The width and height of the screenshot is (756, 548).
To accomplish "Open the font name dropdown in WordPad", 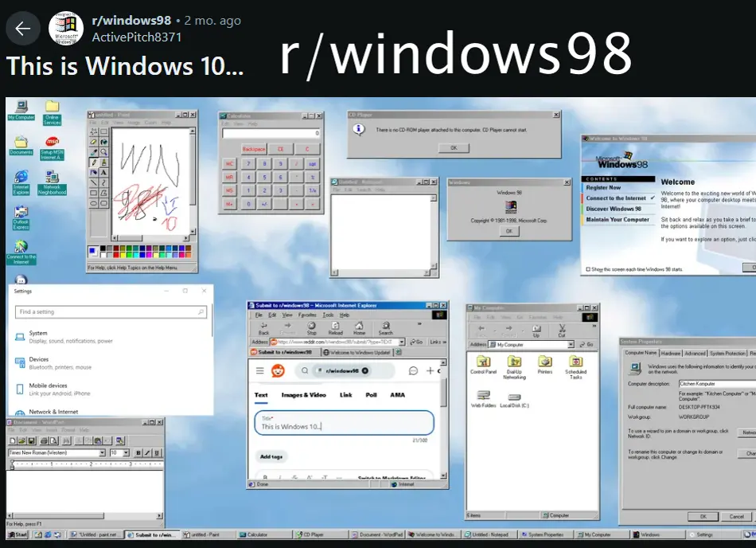I will click(x=103, y=452).
